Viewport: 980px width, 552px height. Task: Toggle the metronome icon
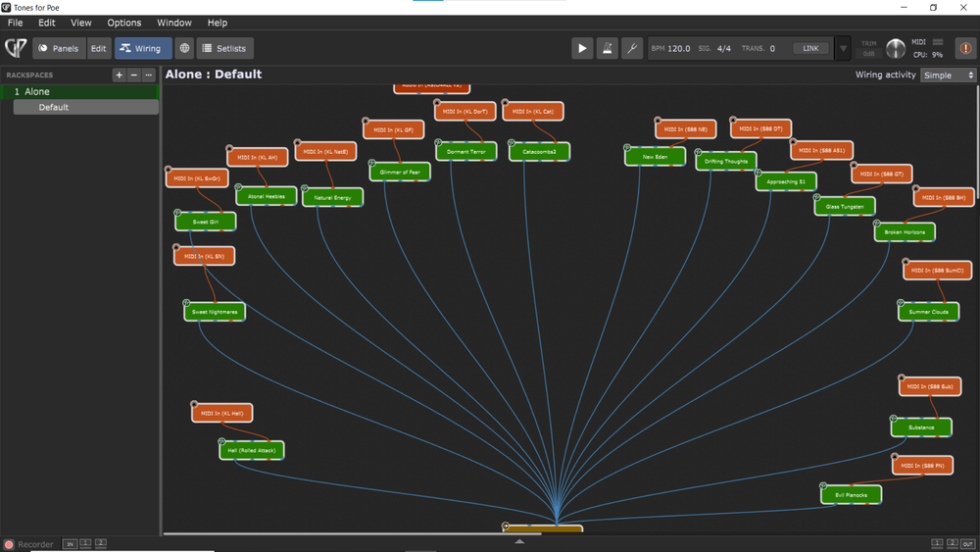tap(608, 48)
